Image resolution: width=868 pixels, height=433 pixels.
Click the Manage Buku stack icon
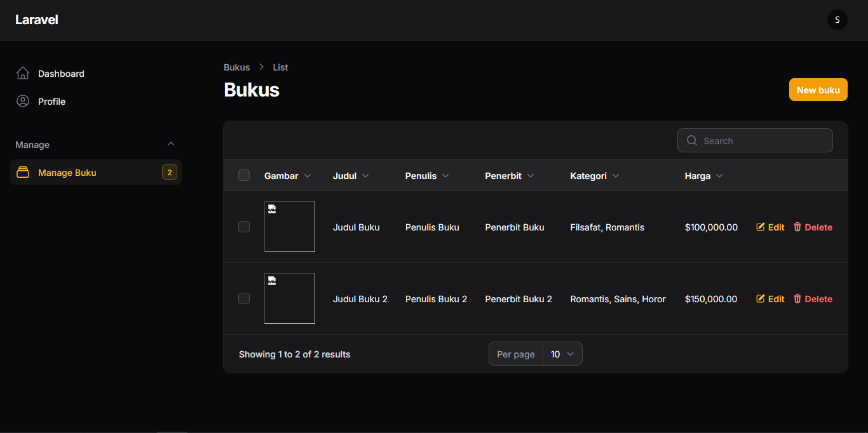pos(23,173)
